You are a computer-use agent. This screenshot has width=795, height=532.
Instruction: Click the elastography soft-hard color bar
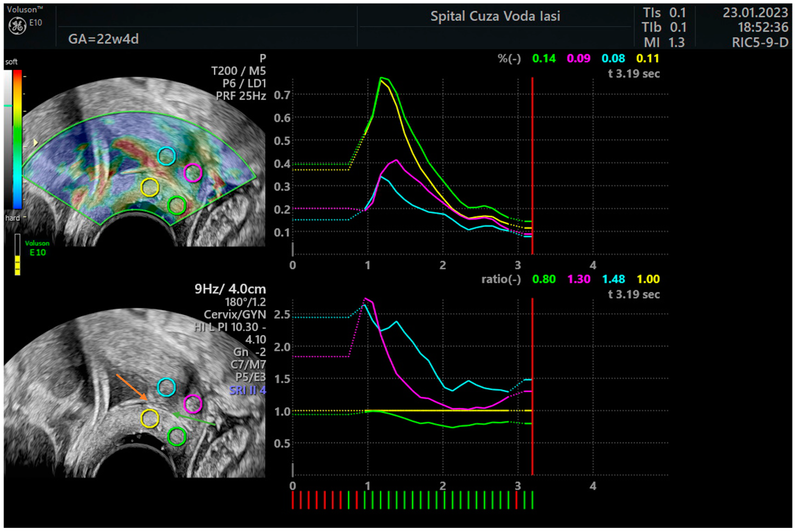click(x=17, y=139)
